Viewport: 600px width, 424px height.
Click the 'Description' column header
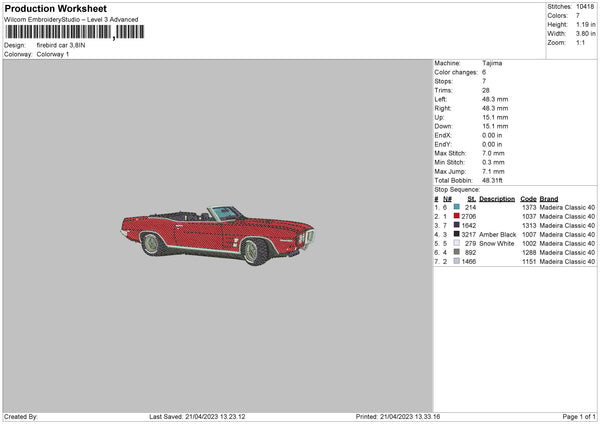click(497, 199)
